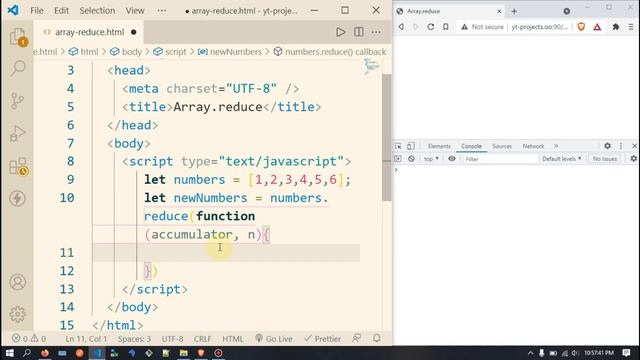Viewport: 640px width, 360px height.
Task: Click the errors and warnings counter
Action: coord(29,339)
